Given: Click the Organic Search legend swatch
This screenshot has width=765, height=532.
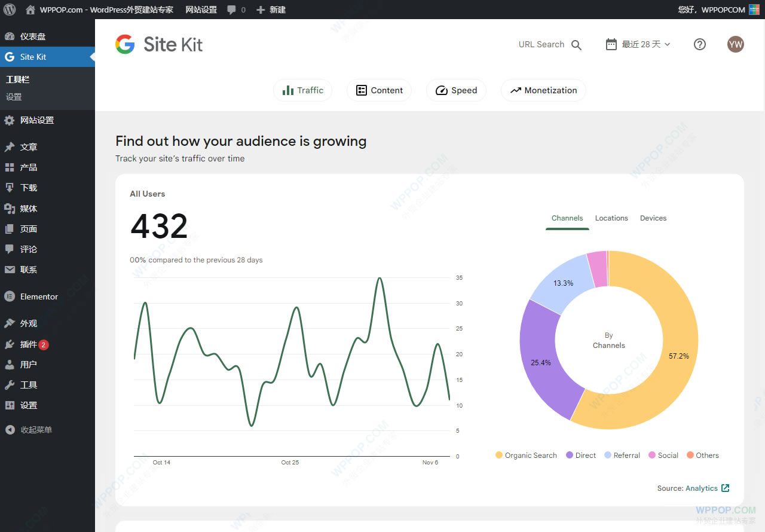Looking at the screenshot, I should coord(499,455).
